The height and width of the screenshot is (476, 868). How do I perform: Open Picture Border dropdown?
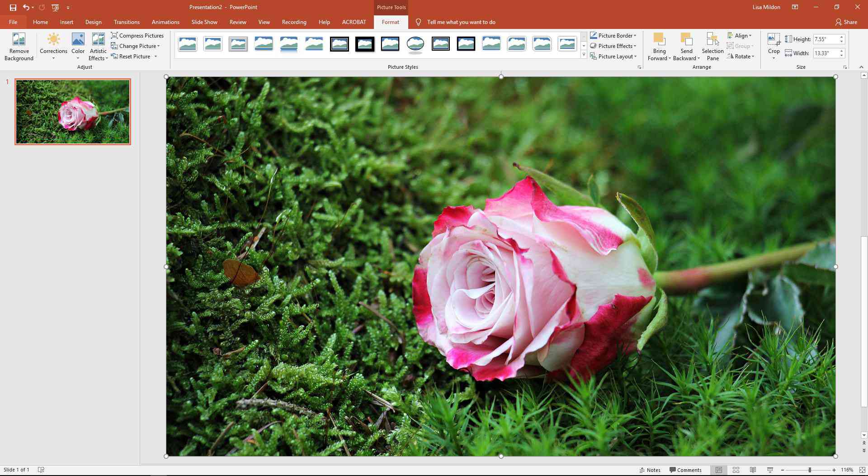coord(613,35)
